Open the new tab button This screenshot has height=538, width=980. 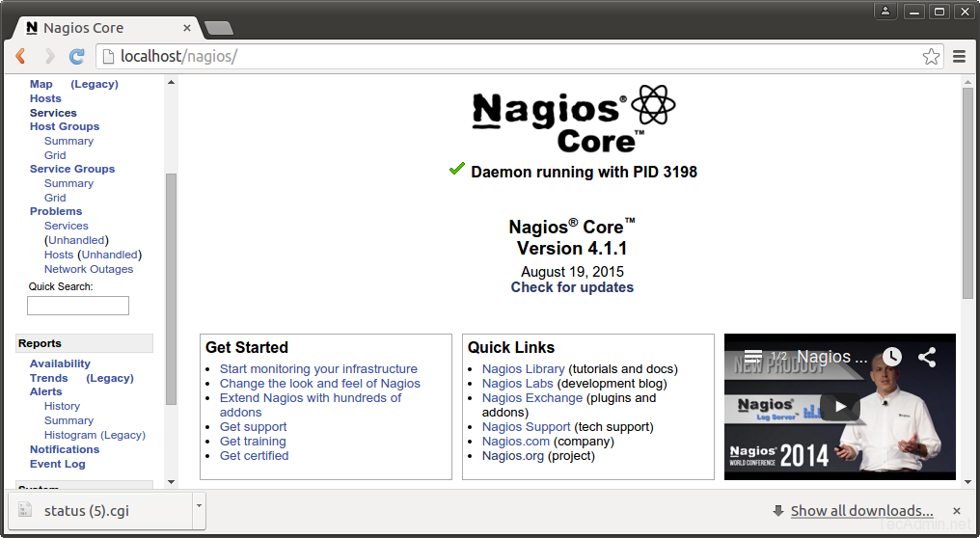219,28
